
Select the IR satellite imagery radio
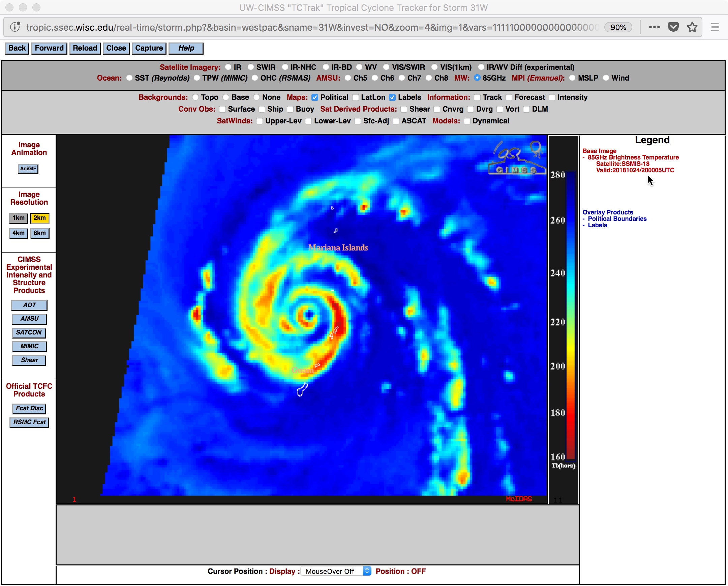[229, 67]
